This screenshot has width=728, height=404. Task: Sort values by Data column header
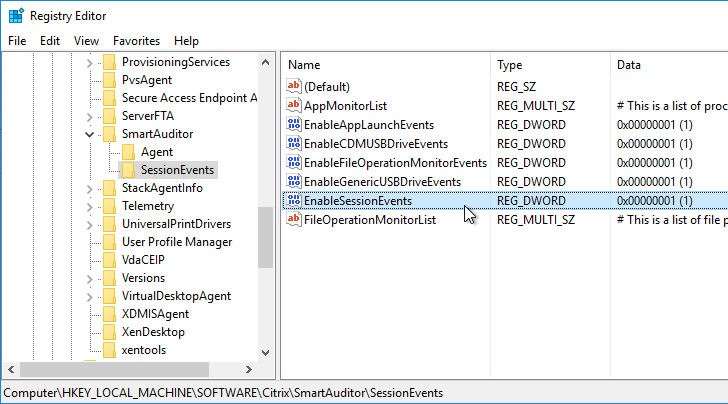(x=670, y=65)
